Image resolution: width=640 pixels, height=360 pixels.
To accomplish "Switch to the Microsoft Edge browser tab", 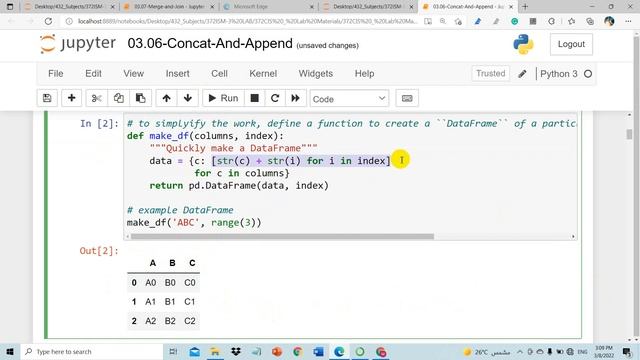I will 269,7.
